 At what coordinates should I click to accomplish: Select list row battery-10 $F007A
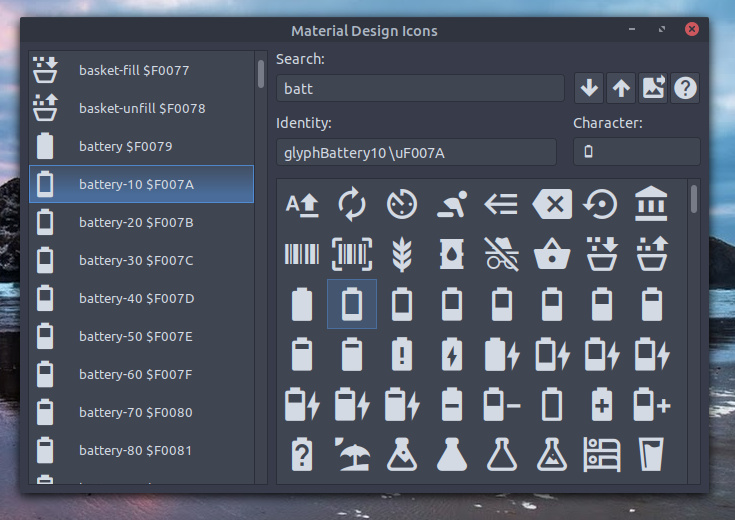click(141, 184)
